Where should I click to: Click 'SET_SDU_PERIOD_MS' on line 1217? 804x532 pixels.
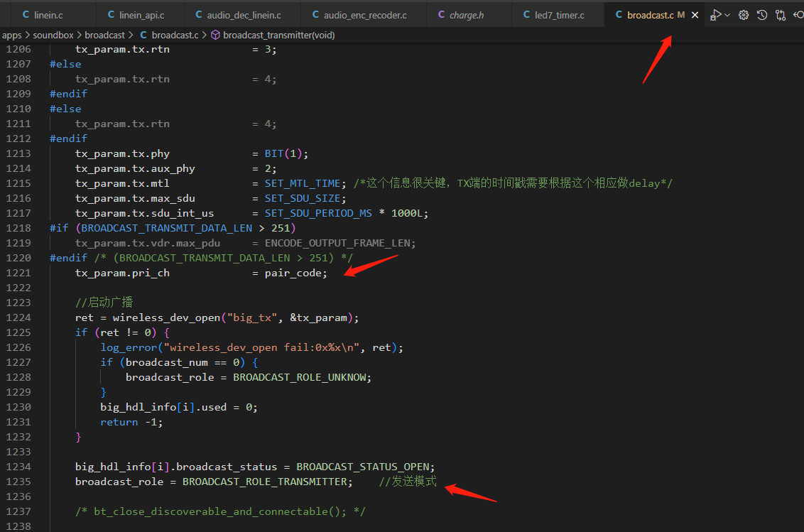pos(318,213)
